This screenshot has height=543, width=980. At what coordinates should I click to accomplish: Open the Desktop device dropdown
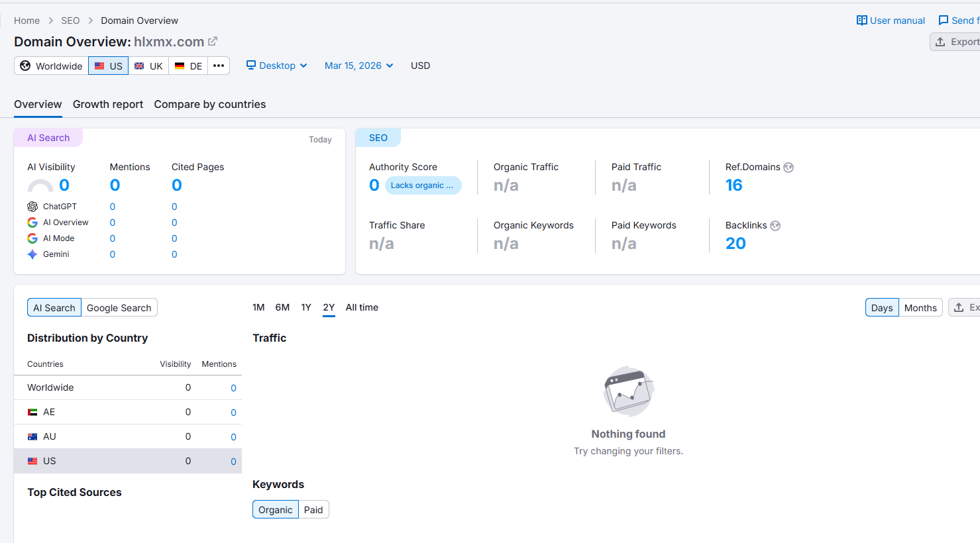tap(277, 66)
